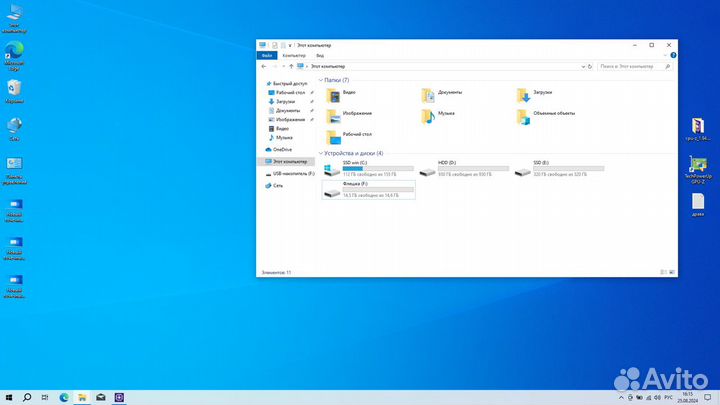This screenshot has width=720, height=405.
Task: Open taskbar search with the magnifier icon
Action: click(27, 397)
